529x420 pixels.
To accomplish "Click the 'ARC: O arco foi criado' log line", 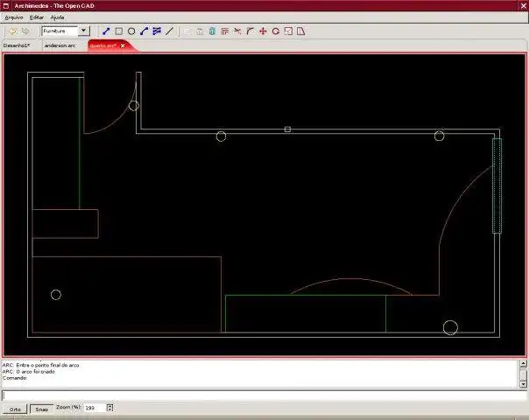I will [28, 372].
